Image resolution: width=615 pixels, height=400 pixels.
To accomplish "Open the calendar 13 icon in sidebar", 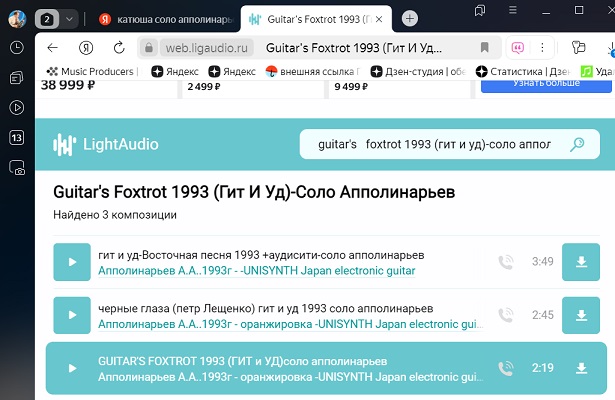I will click(x=16, y=138).
